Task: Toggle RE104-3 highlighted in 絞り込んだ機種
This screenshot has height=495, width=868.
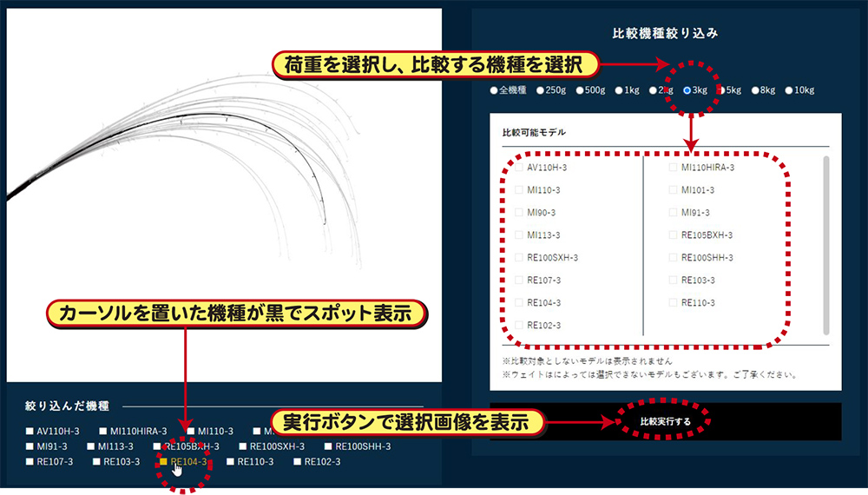Action: tap(163, 462)
